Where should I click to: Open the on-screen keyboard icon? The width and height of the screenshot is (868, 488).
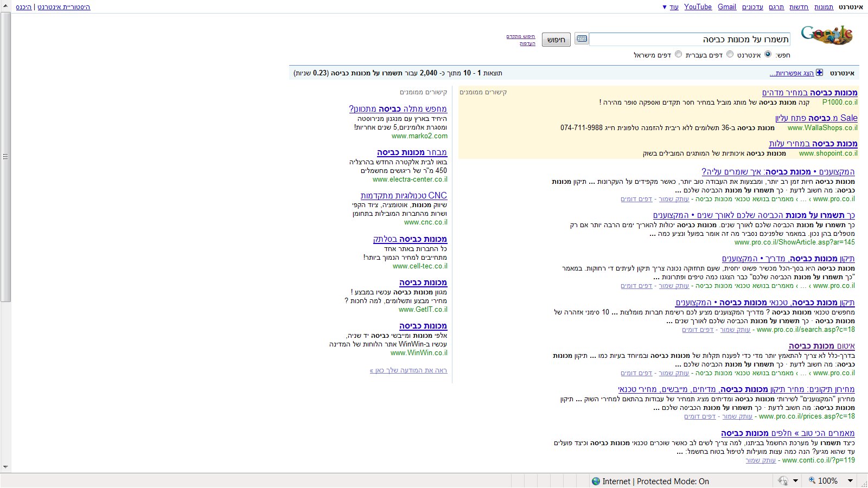[x=582, y=38]
